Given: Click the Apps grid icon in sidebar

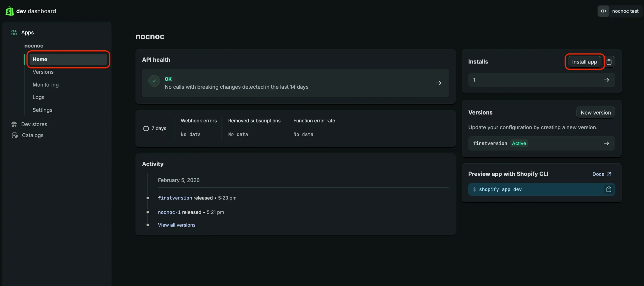Looking at the screenshot, I should click(14, 33).
